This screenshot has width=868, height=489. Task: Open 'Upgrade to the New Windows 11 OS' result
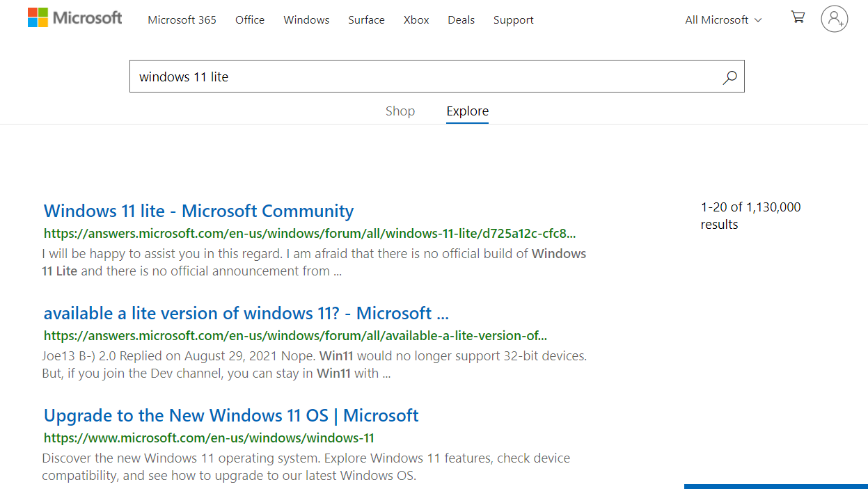coord(231,415)
